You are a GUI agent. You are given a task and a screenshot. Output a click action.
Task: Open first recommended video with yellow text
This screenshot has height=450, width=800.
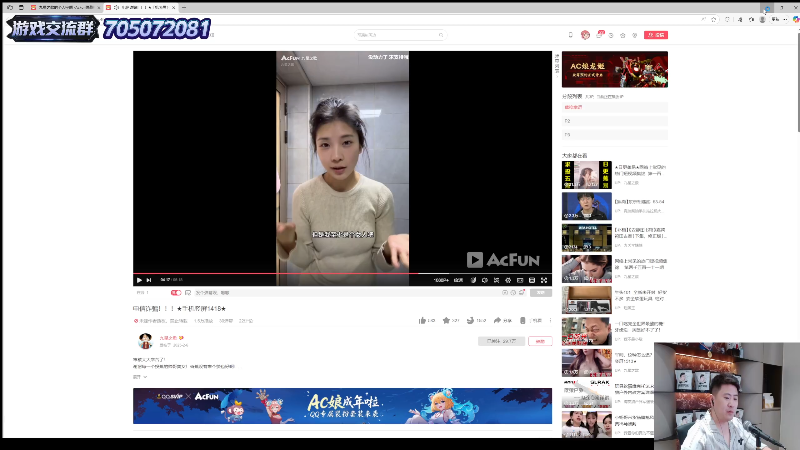tap(587, 175)
